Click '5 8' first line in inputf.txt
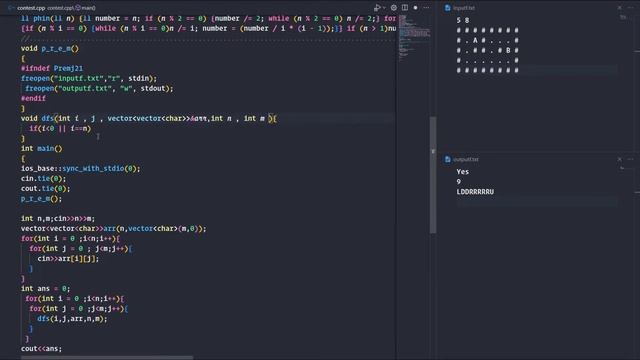Screen dimensions: 640x360 coord(463,20)
